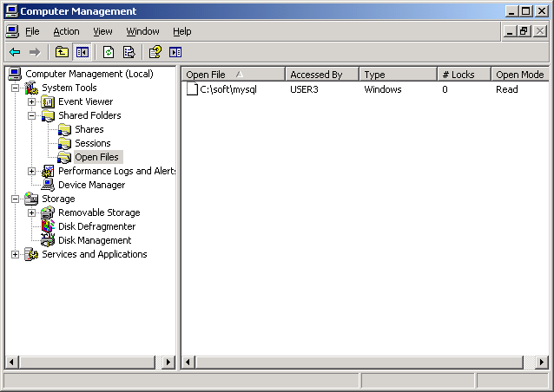Sort by the # Locks column header
Screen dimensions: 554x392
[x=465, y=75]
